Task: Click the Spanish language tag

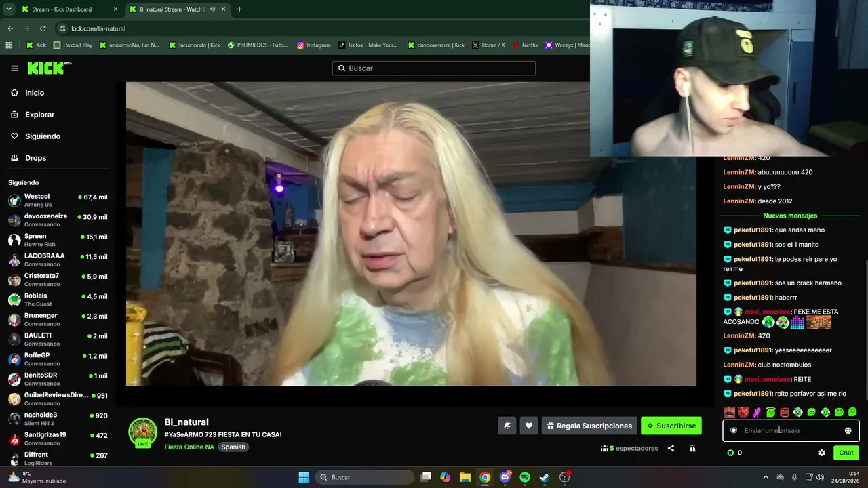Action: 233,447
